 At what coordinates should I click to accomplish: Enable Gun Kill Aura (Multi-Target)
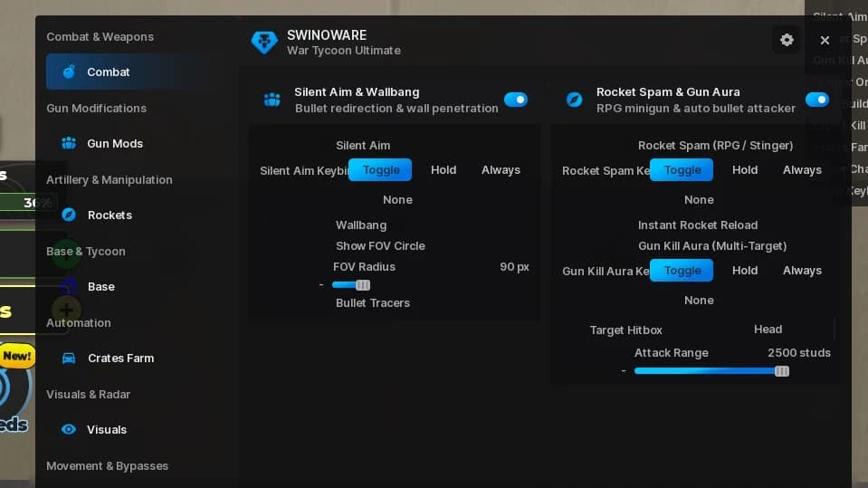point(712,246)
